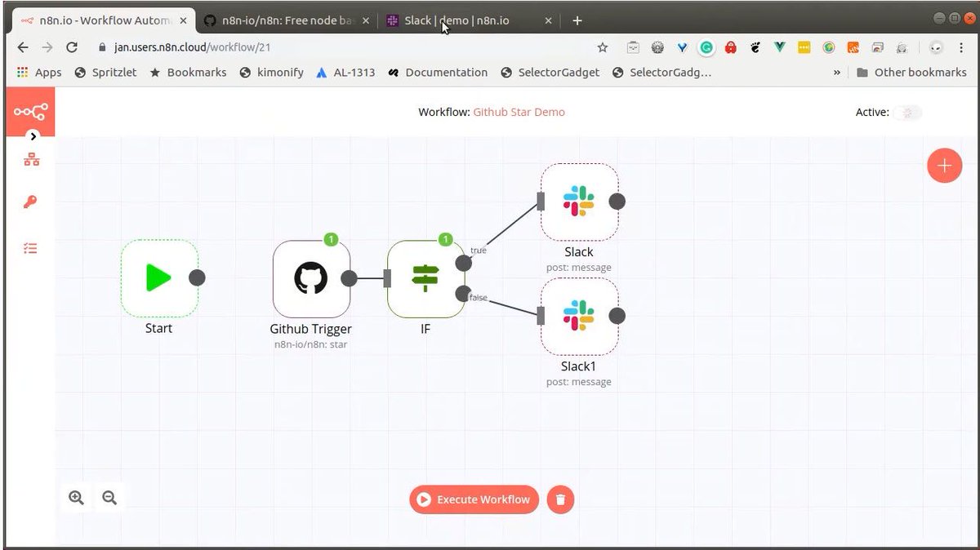Add a node with the plus button
Viewport: 980px width, 550px height.
pyautogui.click(x=944, y=166)
